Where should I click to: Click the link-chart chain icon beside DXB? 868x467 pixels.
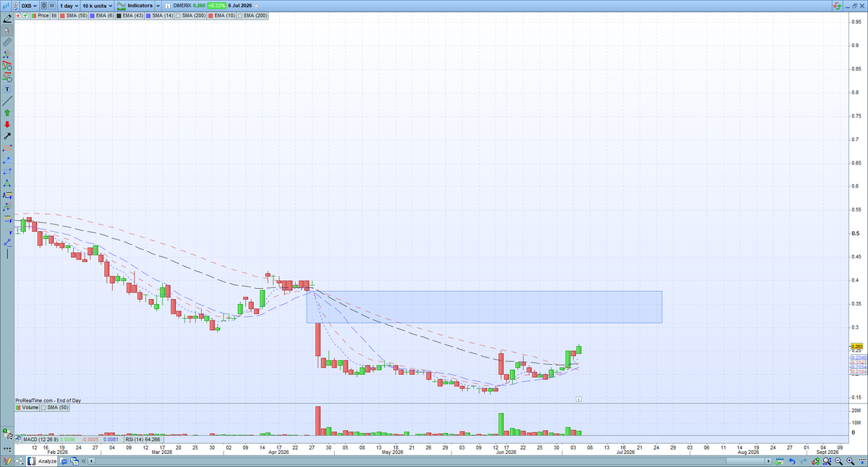(16, 6)
